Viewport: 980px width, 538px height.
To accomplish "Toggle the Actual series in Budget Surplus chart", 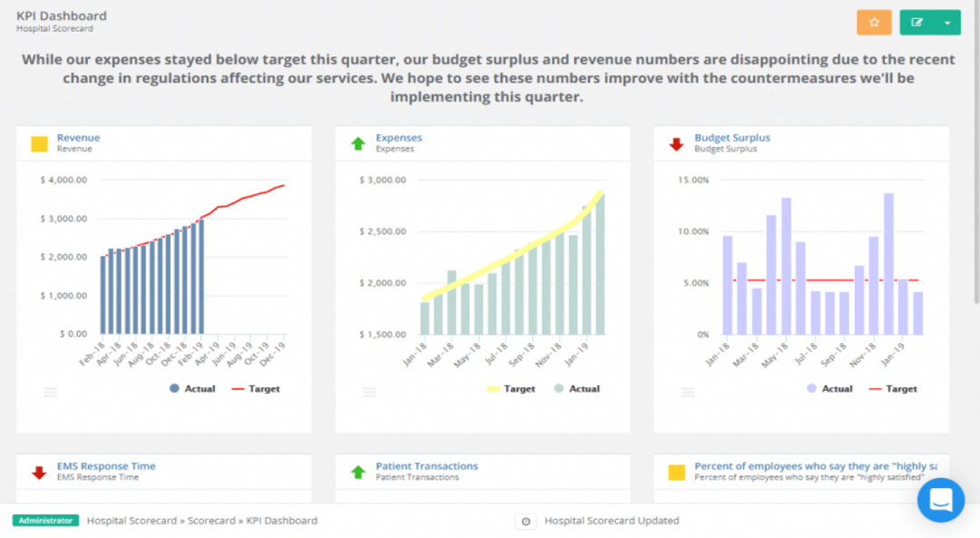I will [x=830, y=388].
